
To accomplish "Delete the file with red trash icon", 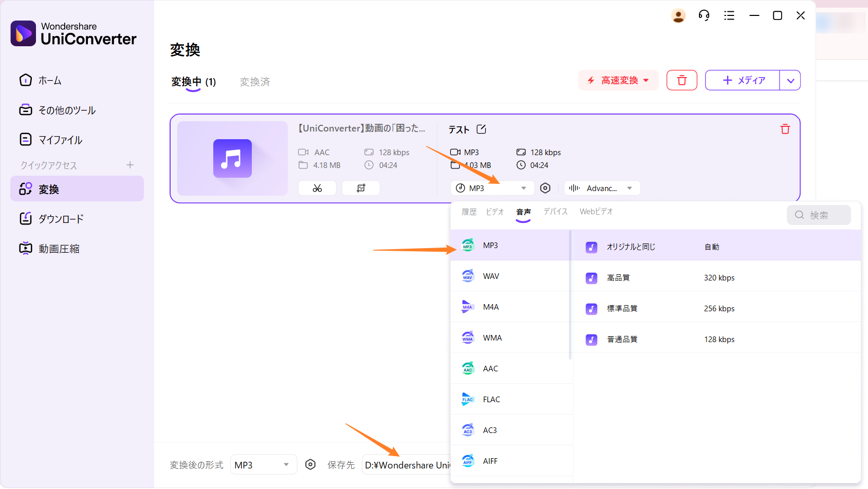I will [785, 129].
